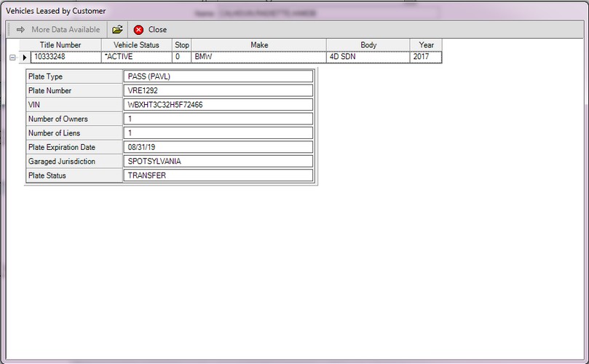Click the Number of Owners value field
Viewport: 589px width, 364px height.
coord(218,119)
